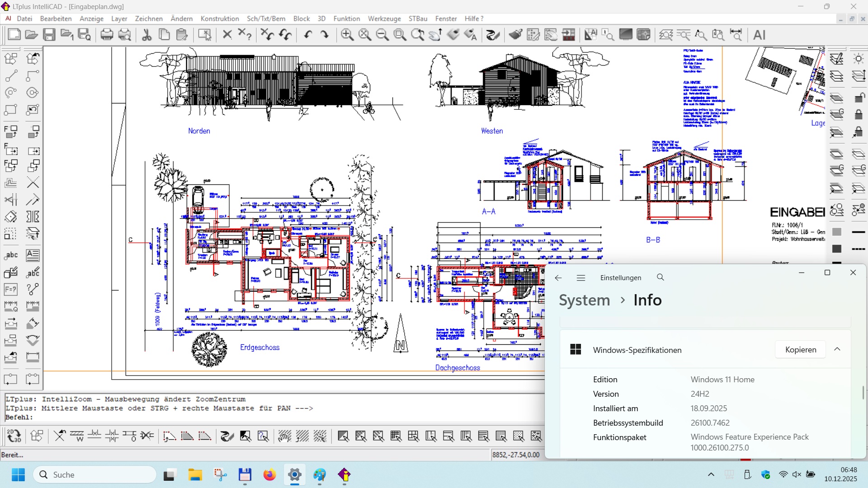868x488 pixels.
Task: Select the dark gray color swatch
Action: click(837, 249)
